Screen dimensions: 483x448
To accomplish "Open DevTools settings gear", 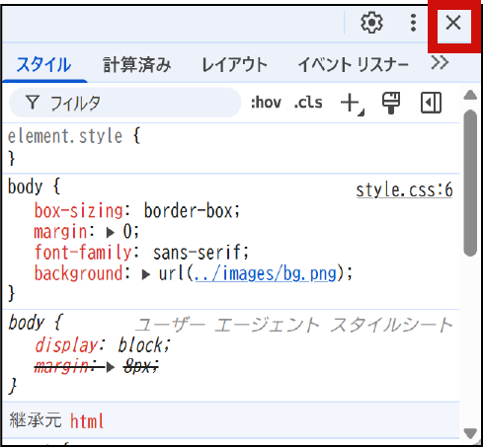I will [x=371, y=23].
